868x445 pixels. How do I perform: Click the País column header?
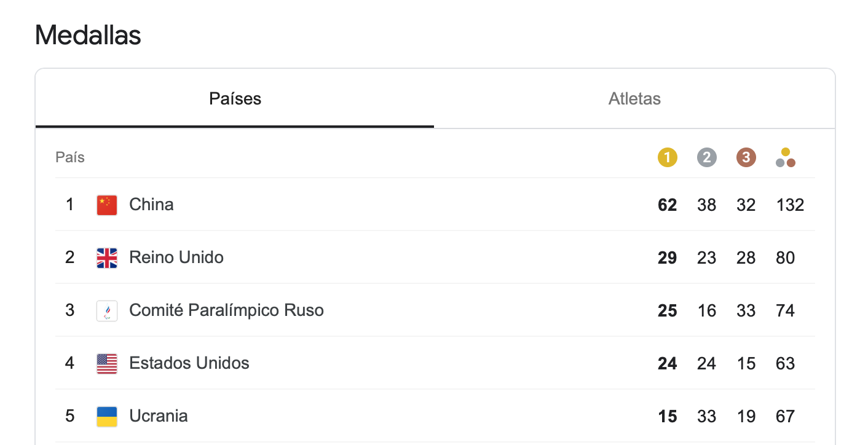point(70,157)
